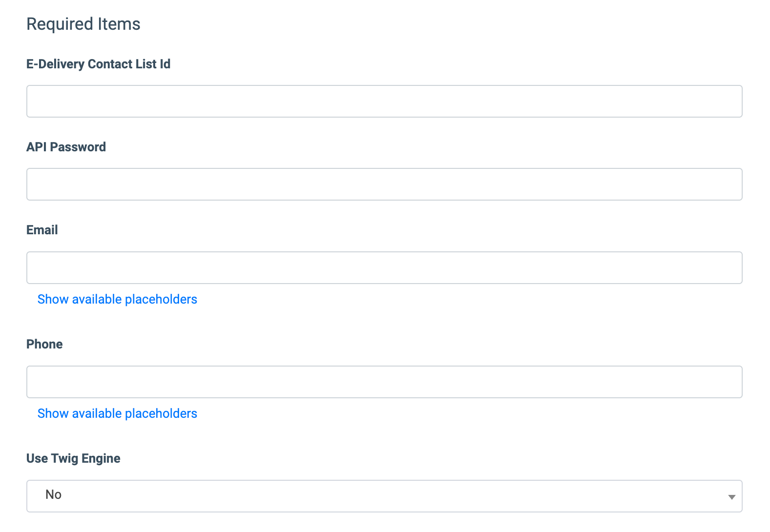Click the "Email" field label
The width and height of the screenshot is (770, 532).
click(x=42, y=230)
